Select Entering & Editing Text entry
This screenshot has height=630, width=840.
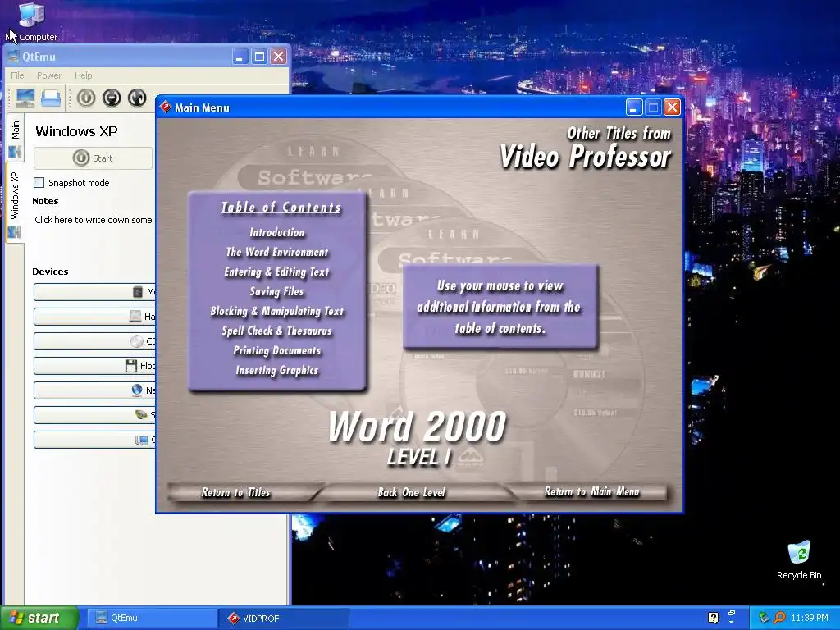click(277, 272)
